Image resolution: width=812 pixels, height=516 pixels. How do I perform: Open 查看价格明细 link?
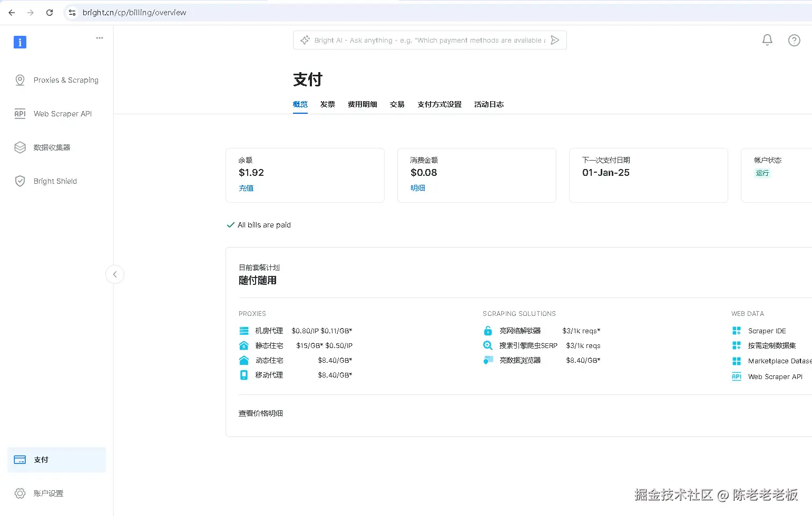(x=261, y=413)
